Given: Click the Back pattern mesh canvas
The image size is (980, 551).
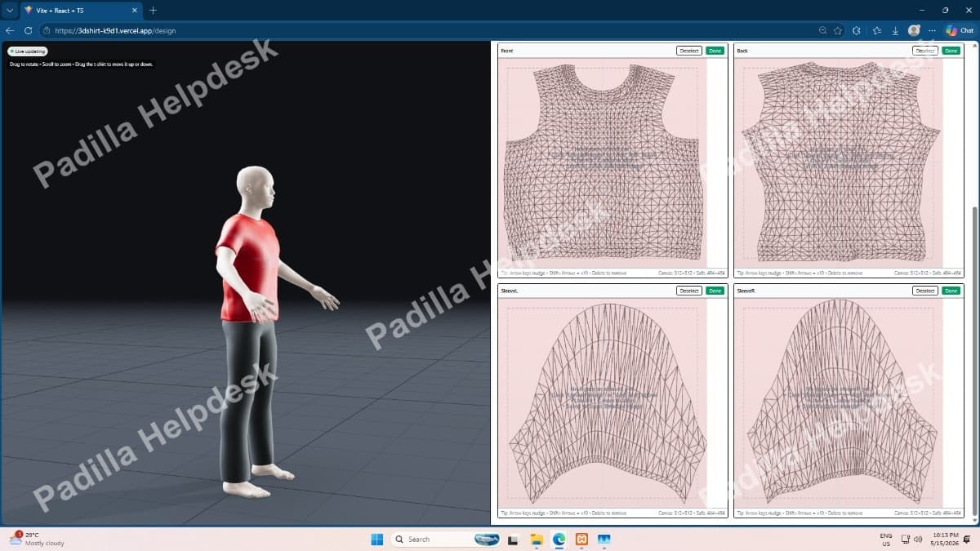Looking at the screenshot, I should tap(839, 163).
